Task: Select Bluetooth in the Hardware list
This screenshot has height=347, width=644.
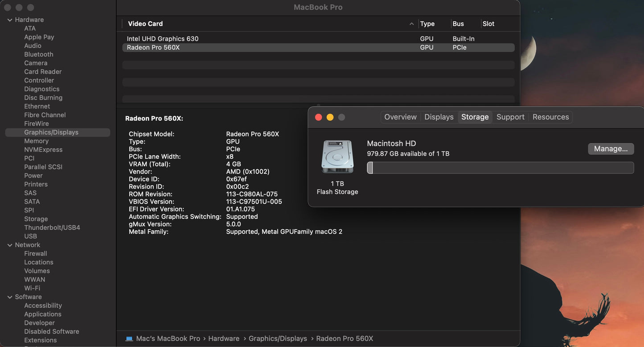Action: coord(39,54)
